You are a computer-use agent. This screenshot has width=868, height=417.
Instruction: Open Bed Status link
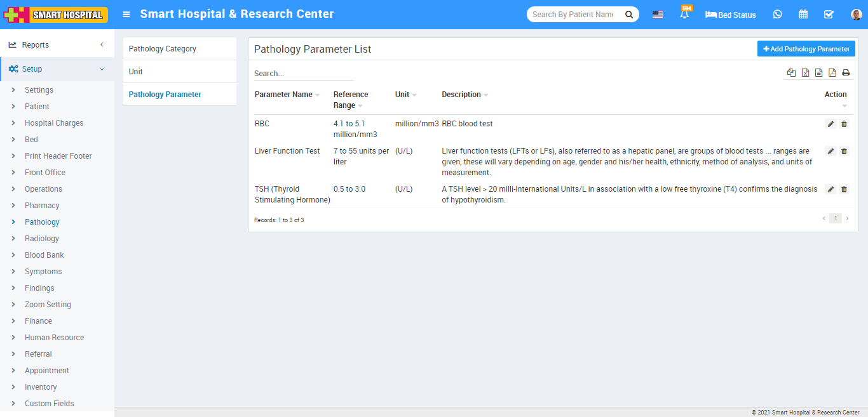731,15
